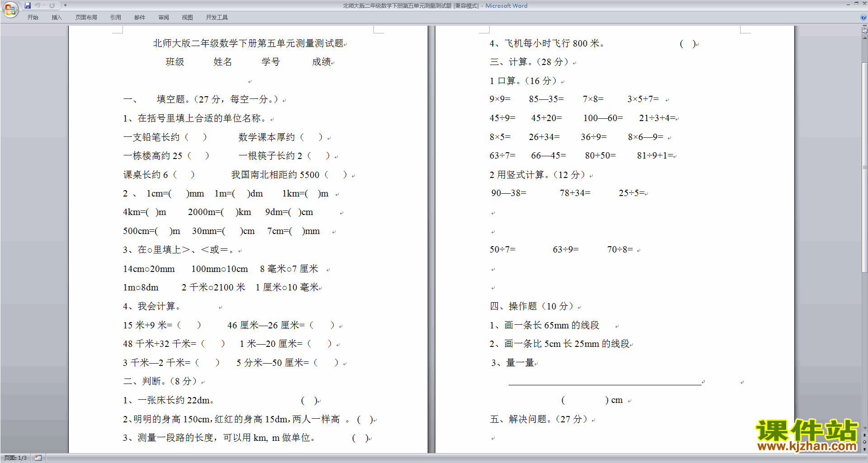Open the 开始 ribbon tab
The image size is (868, 463).
click(33, 18)
